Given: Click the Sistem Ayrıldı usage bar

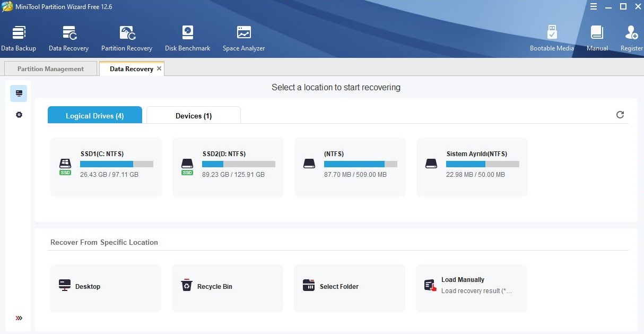Looking at the screenshot, I should click(483, 164).
